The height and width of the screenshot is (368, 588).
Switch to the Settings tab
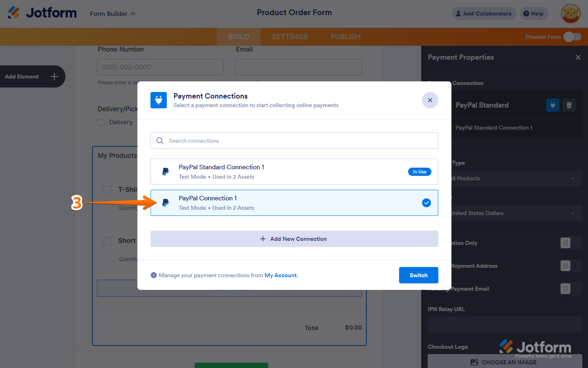click(290, 37)
